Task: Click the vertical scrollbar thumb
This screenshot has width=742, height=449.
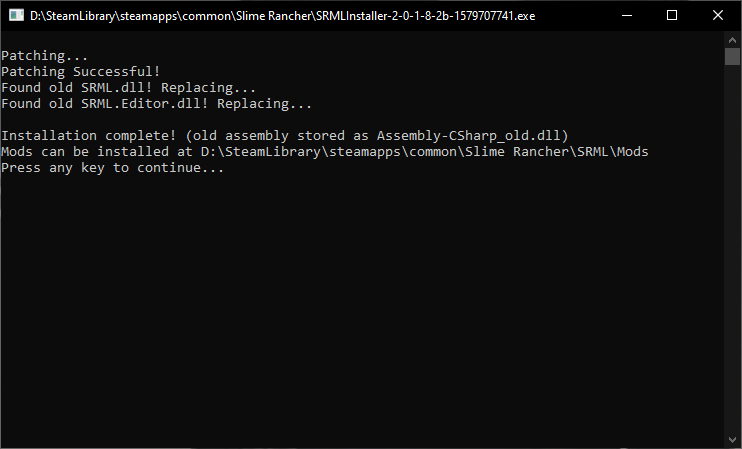Action: (733, 55)
